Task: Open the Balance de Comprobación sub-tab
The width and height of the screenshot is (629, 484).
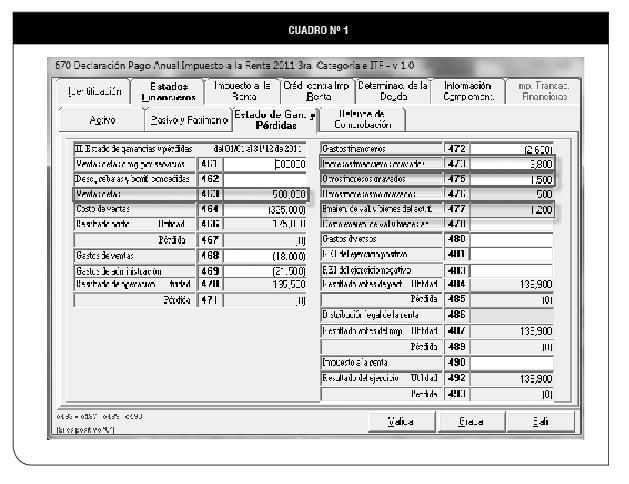Action: tap(363, 119)
